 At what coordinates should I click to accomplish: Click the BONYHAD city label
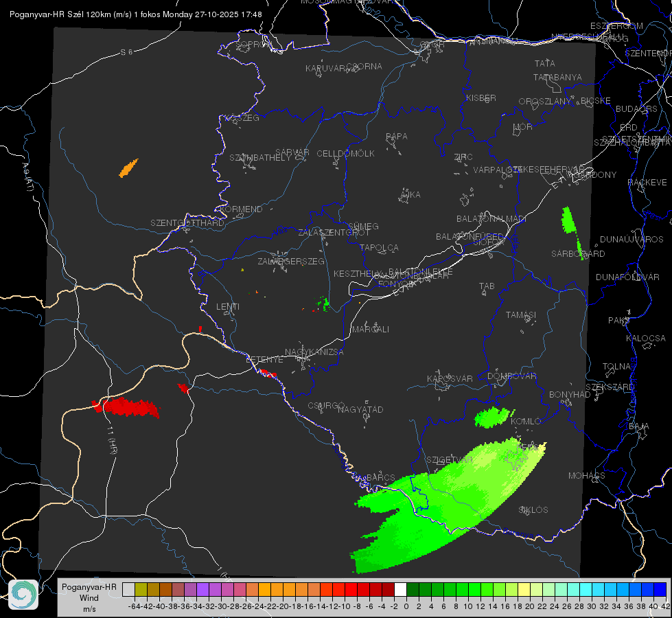pos(570,395)
